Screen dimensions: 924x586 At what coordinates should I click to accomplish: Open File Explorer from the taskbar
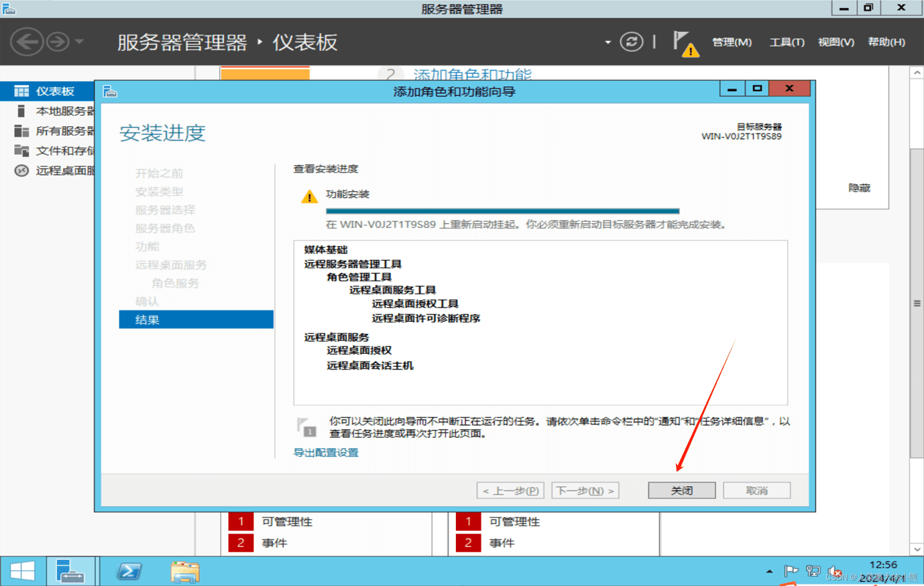[184, 571]
